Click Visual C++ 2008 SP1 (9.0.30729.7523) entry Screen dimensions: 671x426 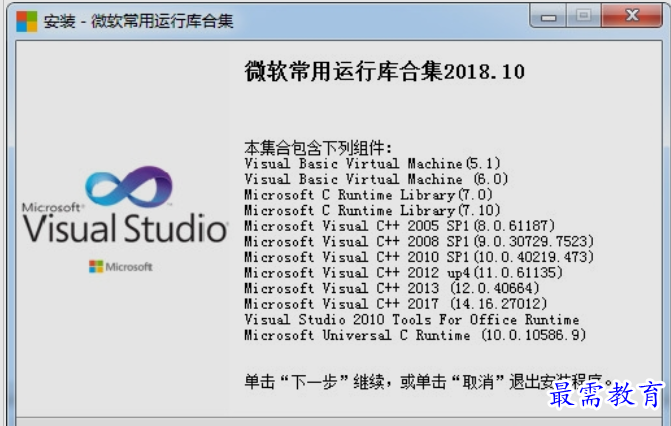(419, 241)
